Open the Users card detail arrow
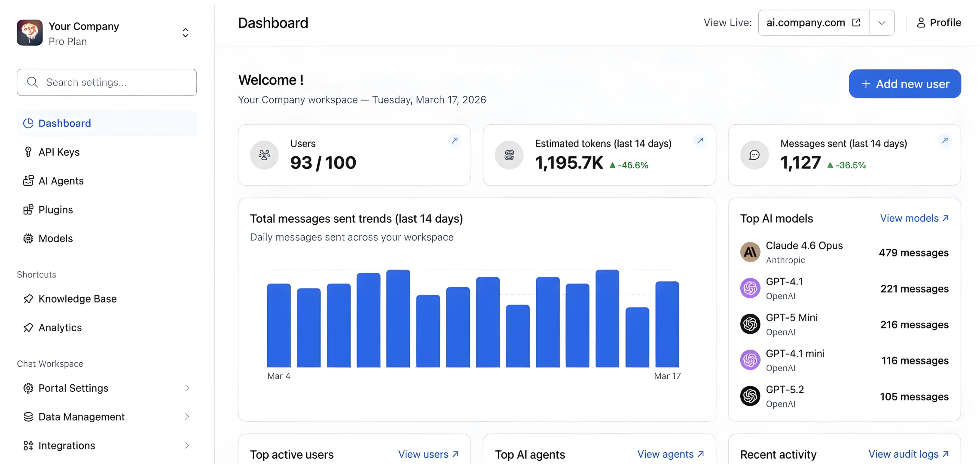The width and height of the screenshot is (980, 464). 455,140
